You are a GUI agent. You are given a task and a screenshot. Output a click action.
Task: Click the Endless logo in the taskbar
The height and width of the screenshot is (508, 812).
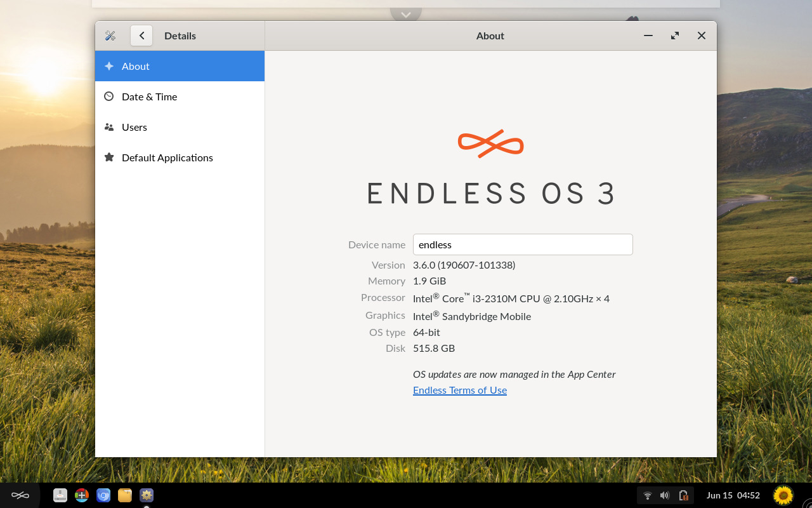point(20,495)
